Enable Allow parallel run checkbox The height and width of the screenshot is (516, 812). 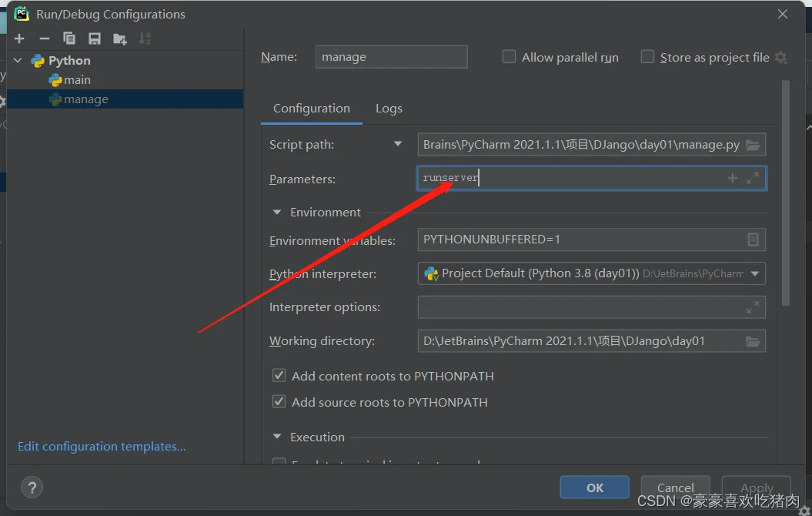pos(509,56)
